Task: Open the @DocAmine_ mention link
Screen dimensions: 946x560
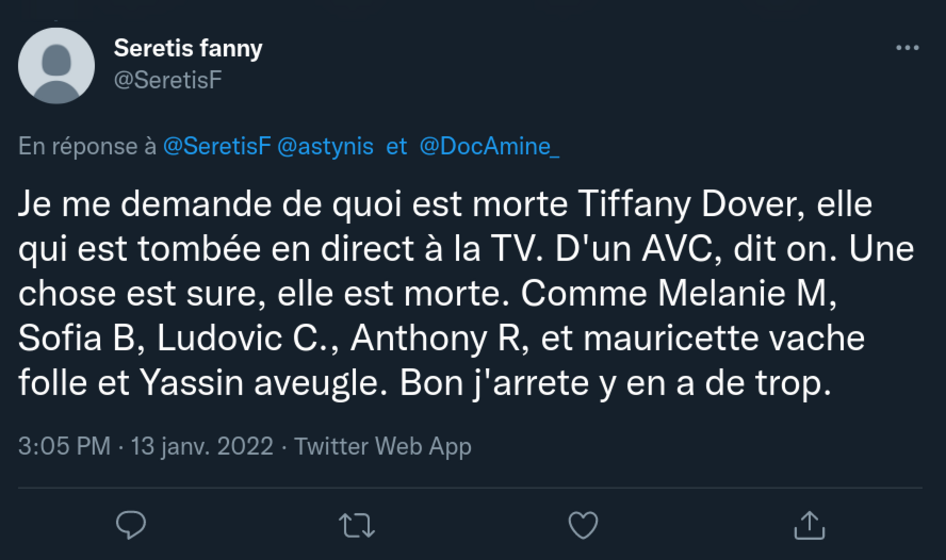Action: point(489,146)
